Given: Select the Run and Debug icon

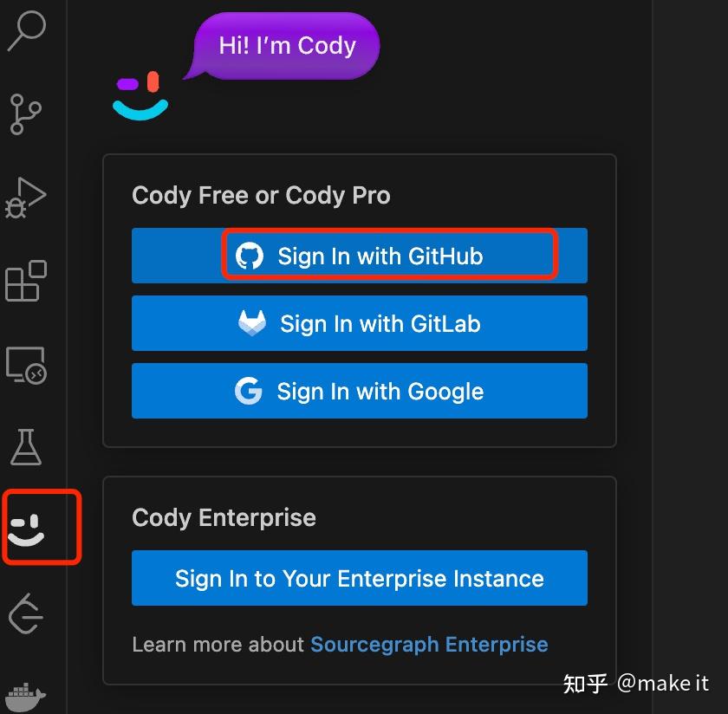Looking at the screenshot, I should pyautogui.click(x=26, y=198).
